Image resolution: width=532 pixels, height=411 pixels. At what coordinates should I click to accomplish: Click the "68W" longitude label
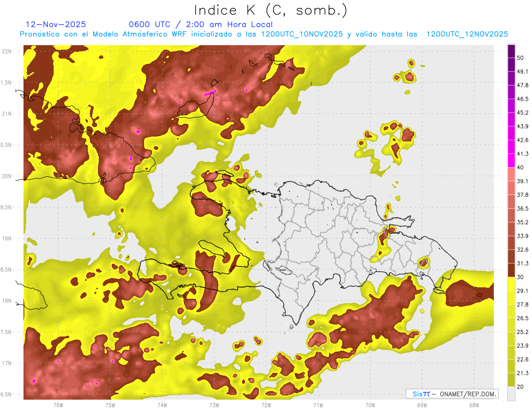click(473, 405)
